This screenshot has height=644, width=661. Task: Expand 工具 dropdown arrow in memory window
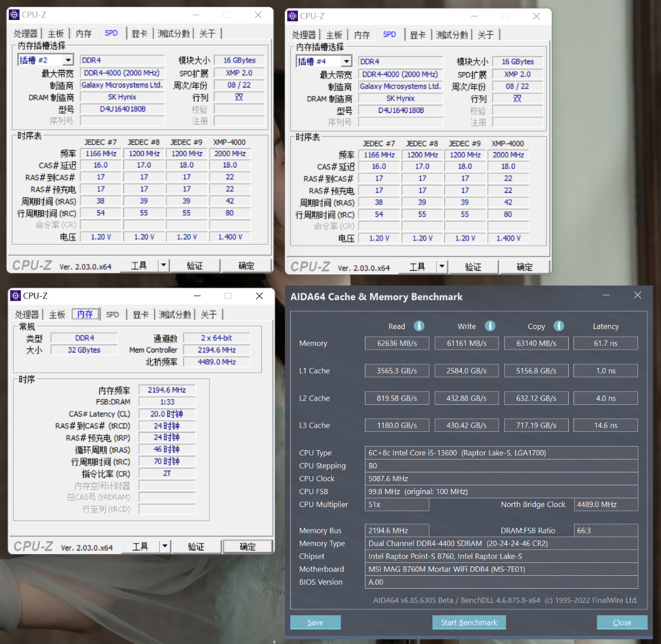pos(165,546)
